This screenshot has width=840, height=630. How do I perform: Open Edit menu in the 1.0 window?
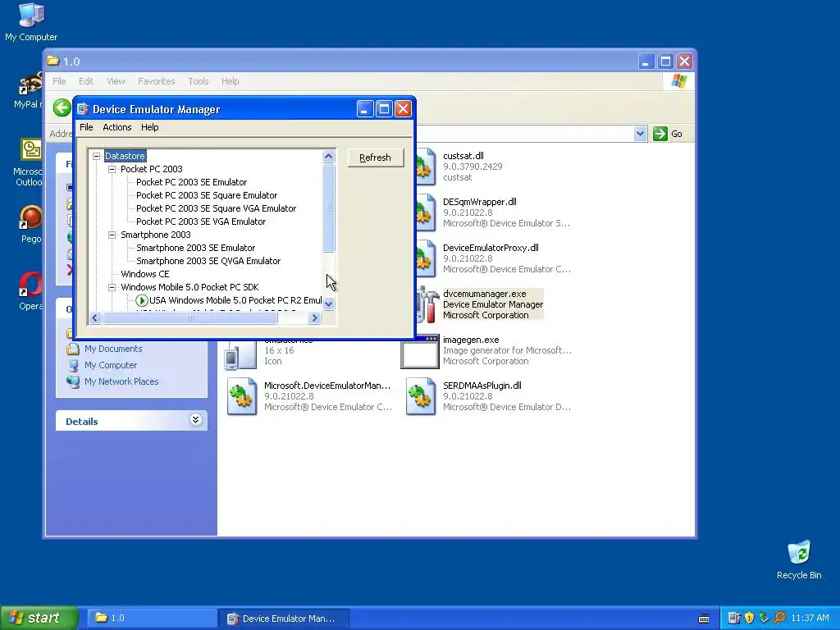[85, 81]
